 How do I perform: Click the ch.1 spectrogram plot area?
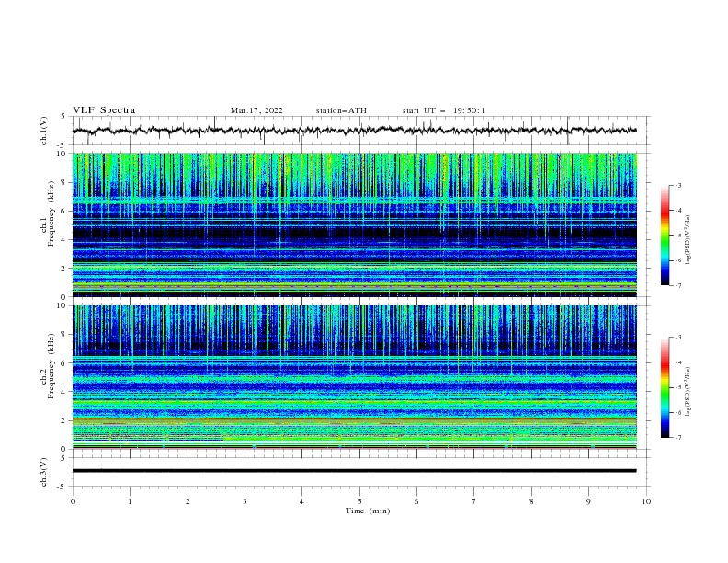click(x=354, y=224)
